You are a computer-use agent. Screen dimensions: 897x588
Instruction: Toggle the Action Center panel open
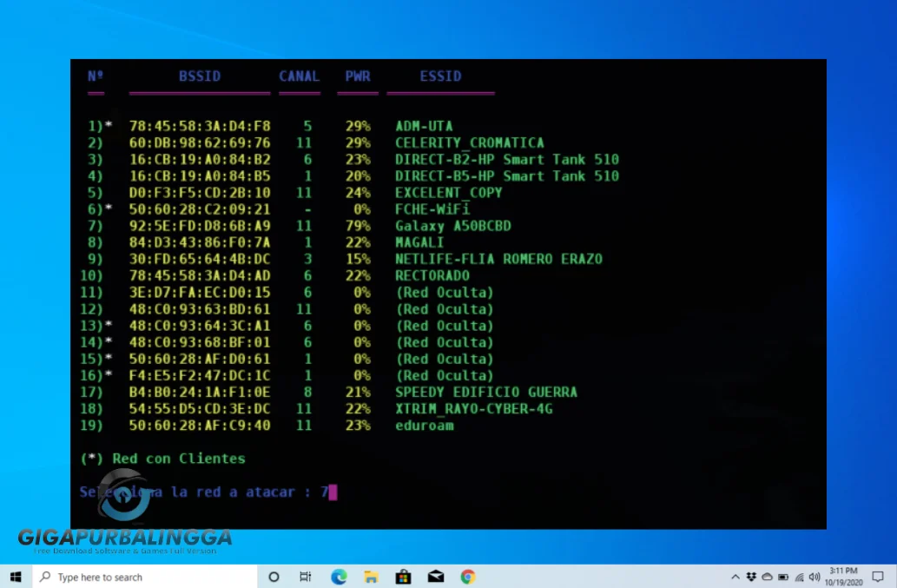pyautogui.click(x=878, y=576)
